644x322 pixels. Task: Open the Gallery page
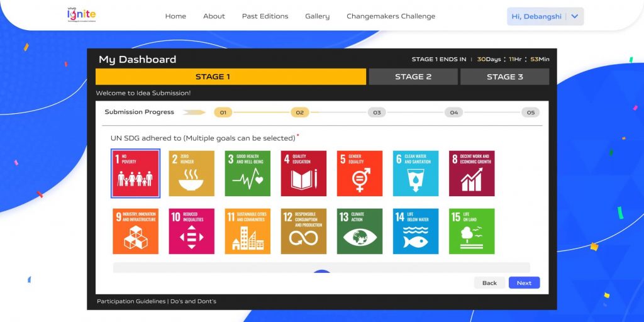coord(317,16)
